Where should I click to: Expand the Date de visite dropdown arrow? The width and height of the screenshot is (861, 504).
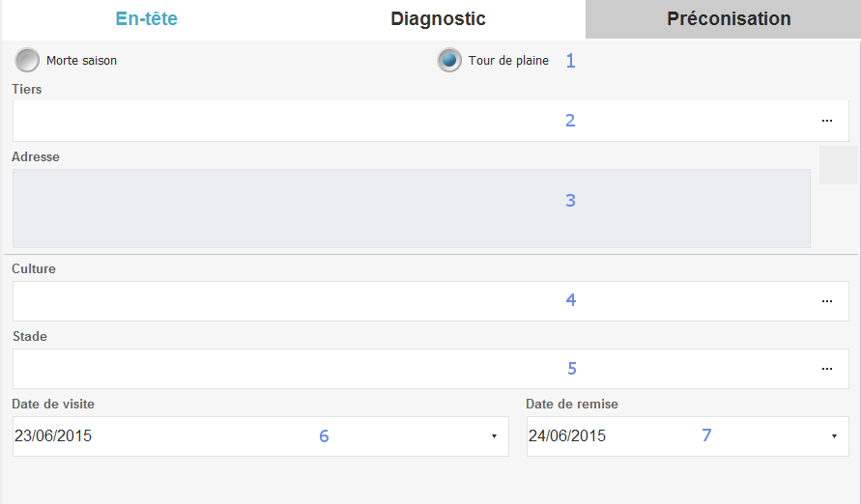494,436
